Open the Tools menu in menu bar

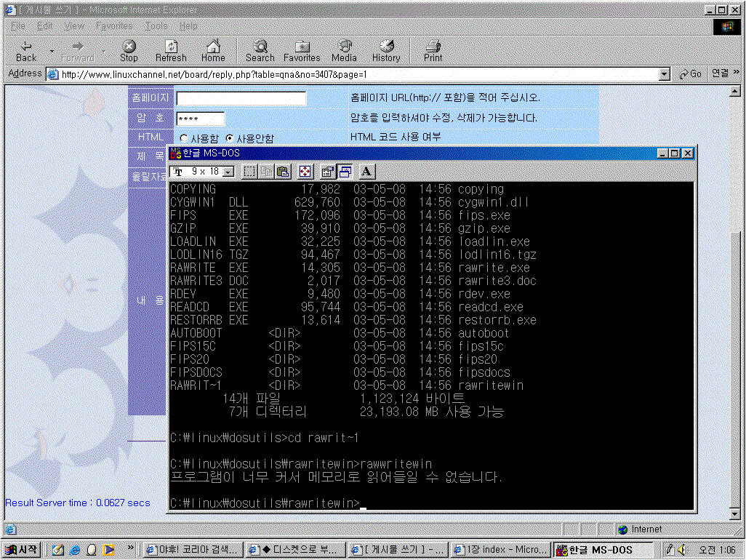click(x=156, y=25)
